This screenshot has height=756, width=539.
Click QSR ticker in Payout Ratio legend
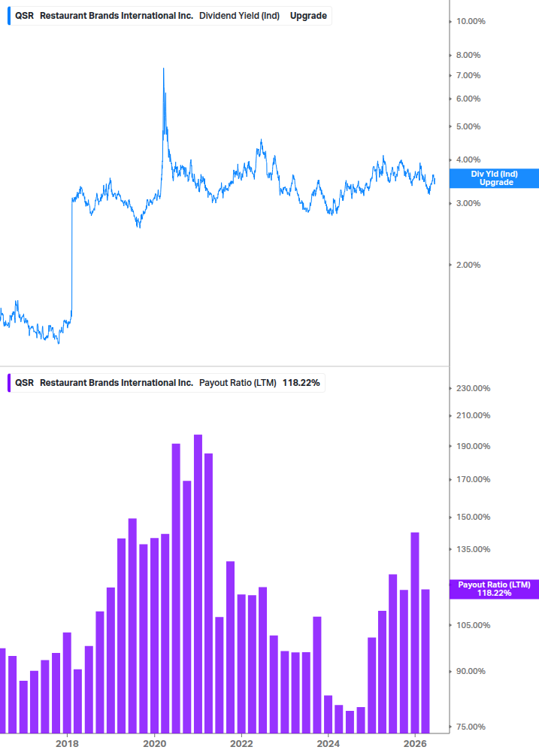tap(25, 383)
